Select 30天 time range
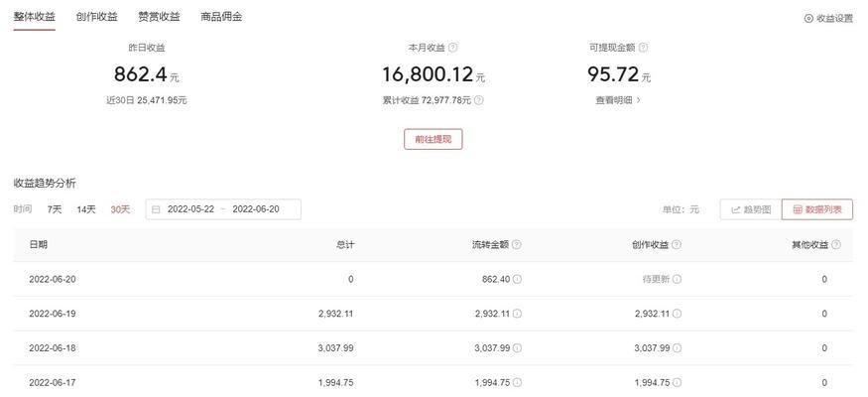Image resolution: width=868 pixels, height=397 pixels. pyautogui.click(x=120, y=209)
